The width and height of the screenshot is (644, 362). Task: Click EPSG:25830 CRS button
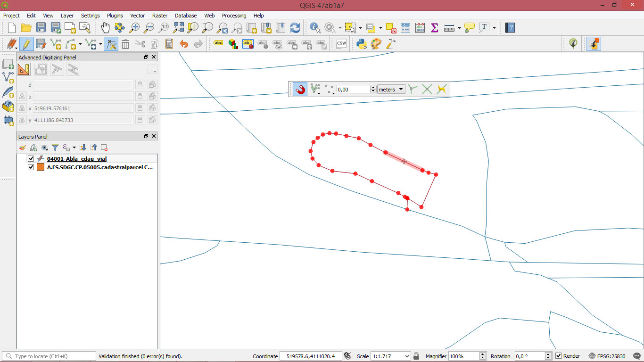(x=607, y=356)
